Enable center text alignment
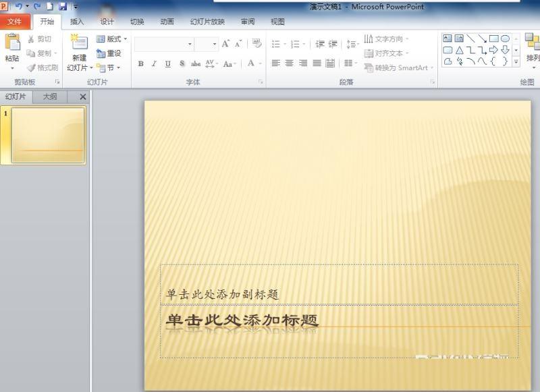The image size is (540, 392). click(x=289, y=63)
